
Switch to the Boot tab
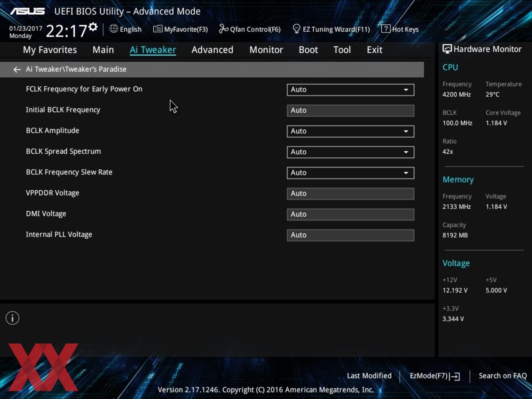[x=308, y=50]
